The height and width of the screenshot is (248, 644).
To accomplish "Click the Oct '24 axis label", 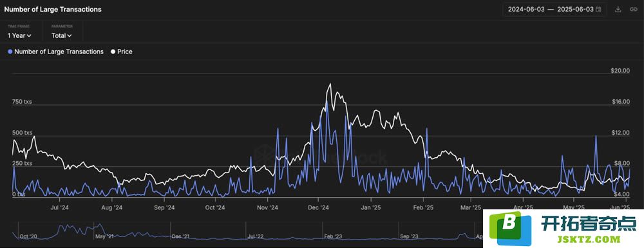I will 215,208.
